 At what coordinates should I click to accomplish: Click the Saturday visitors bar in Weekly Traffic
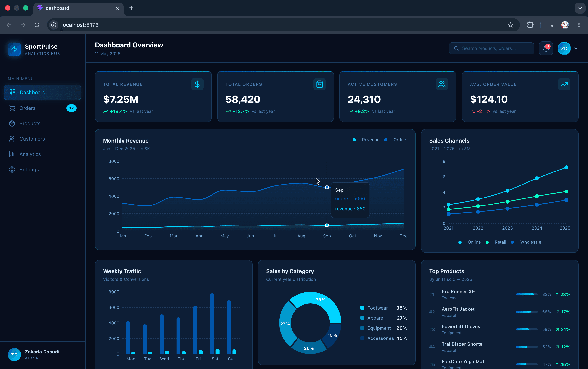coord(212,324)
